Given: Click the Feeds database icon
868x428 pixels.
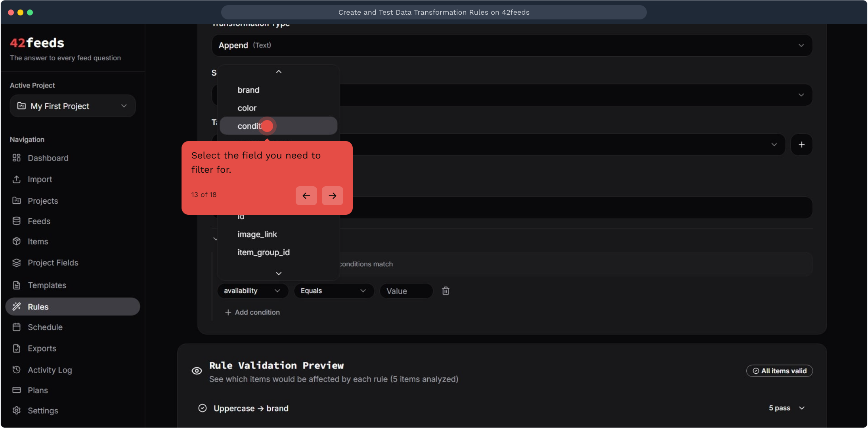Looking at the screenshot, I should coord(16,221).
